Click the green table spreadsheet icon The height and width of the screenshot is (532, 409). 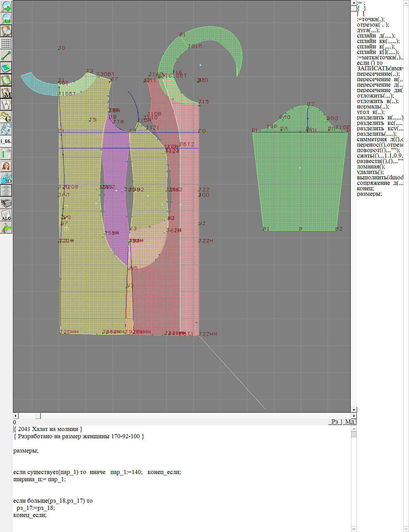click(x=6, y=154)
